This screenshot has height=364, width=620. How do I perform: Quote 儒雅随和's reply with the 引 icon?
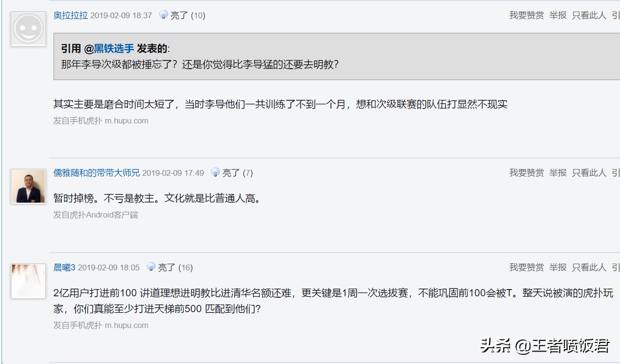coord(616,172)
